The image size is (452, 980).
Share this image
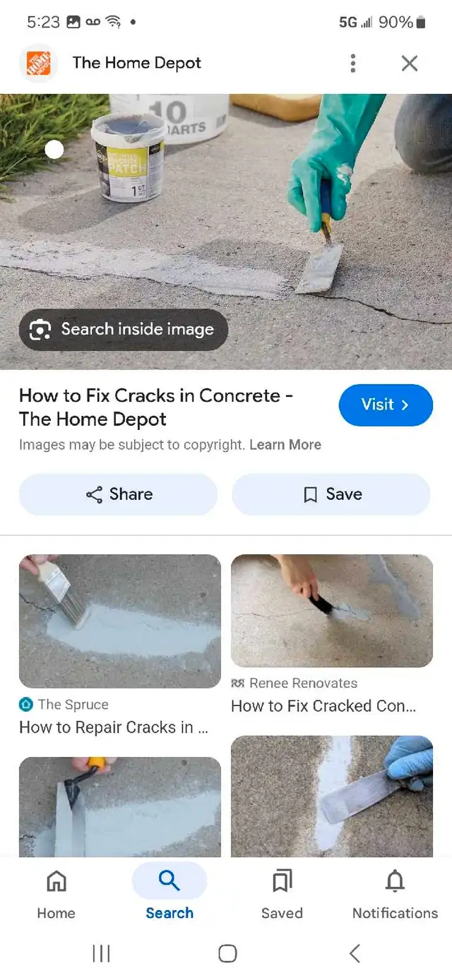click(x=118, y=494)
